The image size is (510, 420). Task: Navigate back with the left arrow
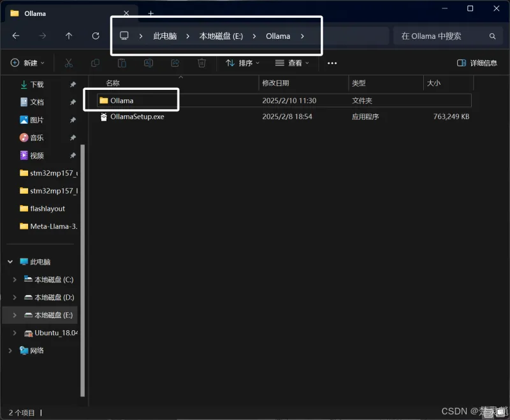[x=16, y=36]
